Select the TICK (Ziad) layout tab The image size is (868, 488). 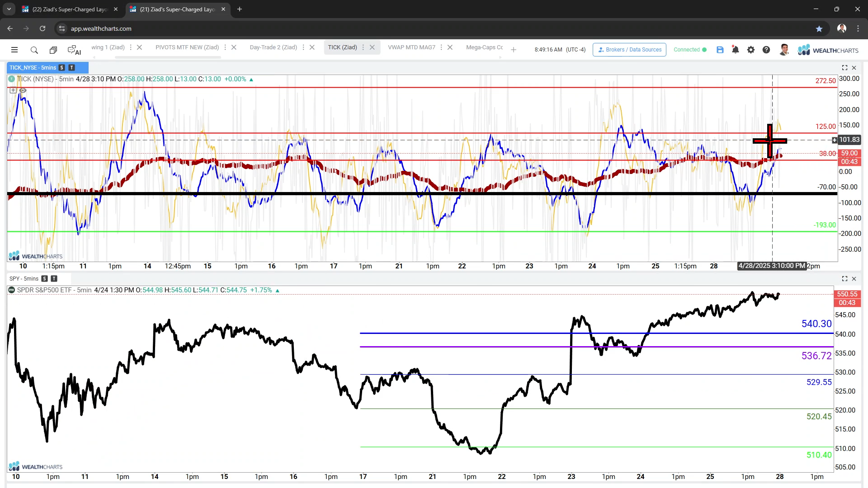pyautogui.click(x=342, y=47)
